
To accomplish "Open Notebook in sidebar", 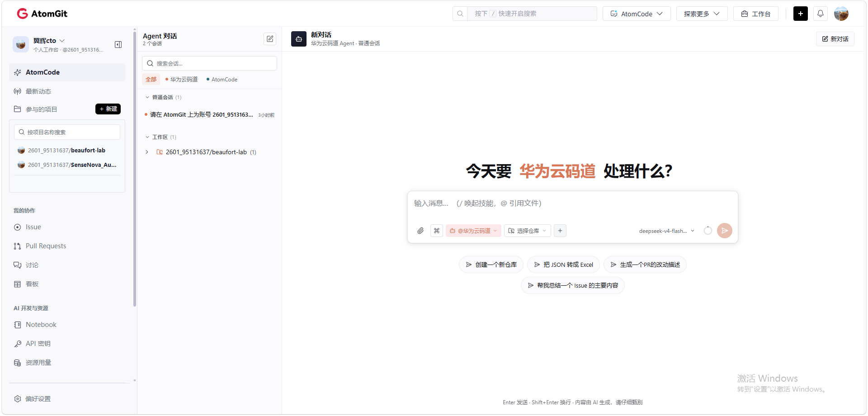I will tap(67, 325).
